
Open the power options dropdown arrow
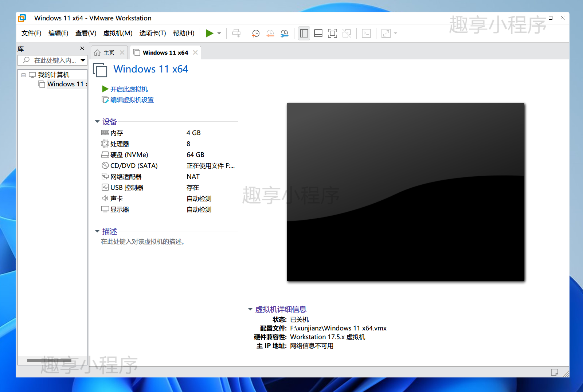(219, 34)
